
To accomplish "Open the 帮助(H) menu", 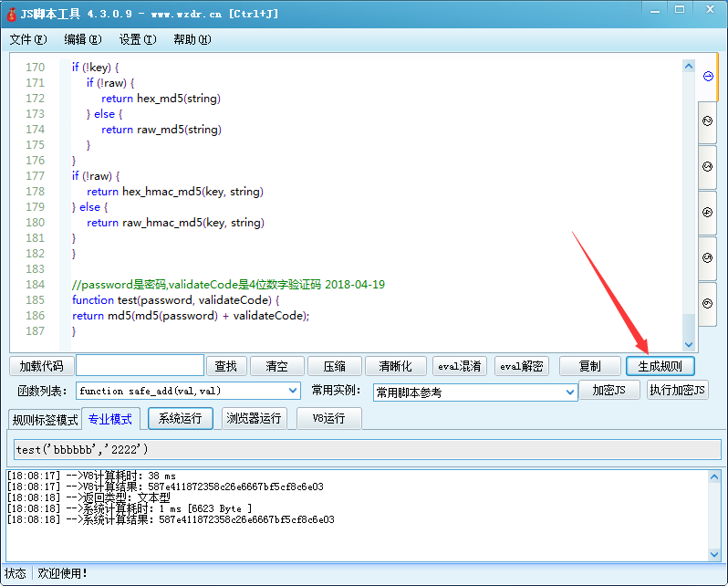I will point(192,39).
